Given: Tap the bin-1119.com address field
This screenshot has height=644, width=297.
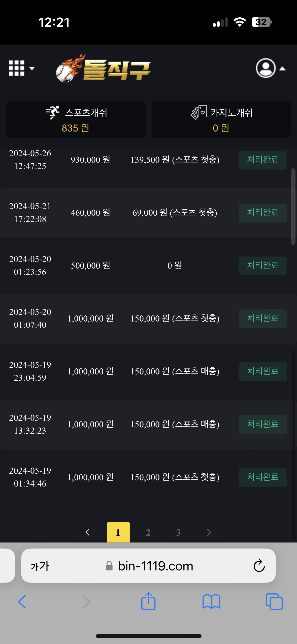Looking at the screenshot, I should [x=155, y=566].
